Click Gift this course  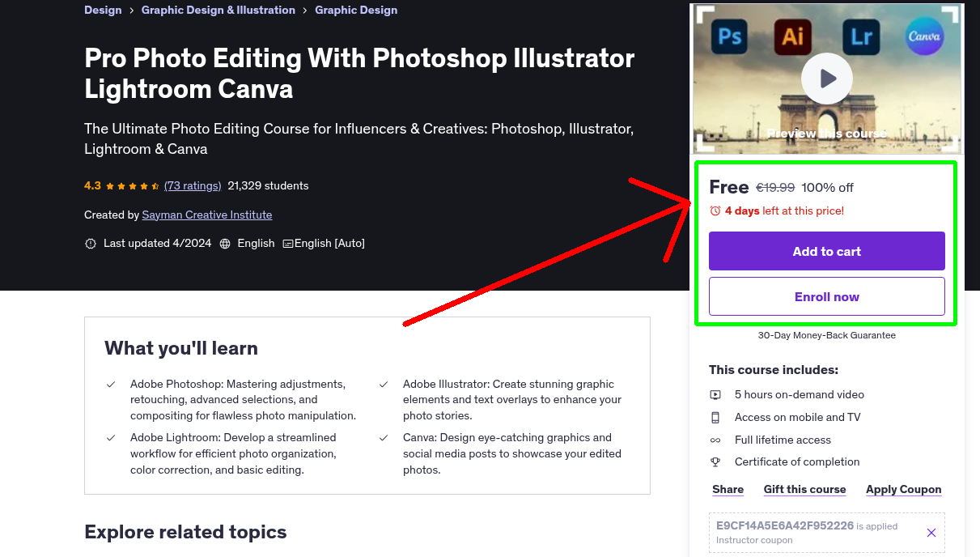coord(805,490)
